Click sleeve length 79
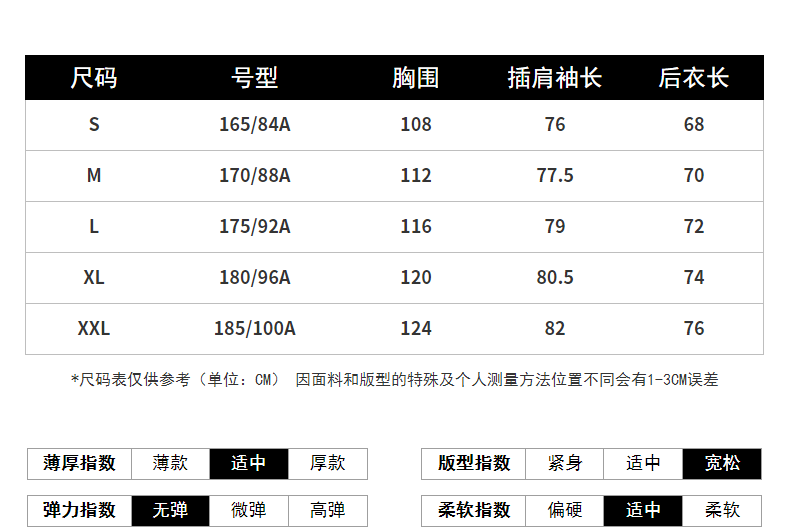The height and width of the screenshot is (527, 790). [555, 226]
